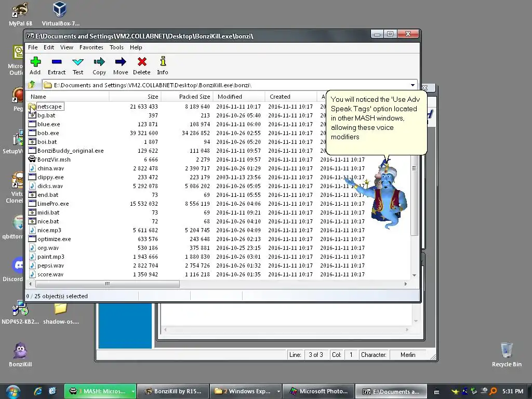Go up one folder level arrow
532x399 pixels.
(x=32, y=85)
